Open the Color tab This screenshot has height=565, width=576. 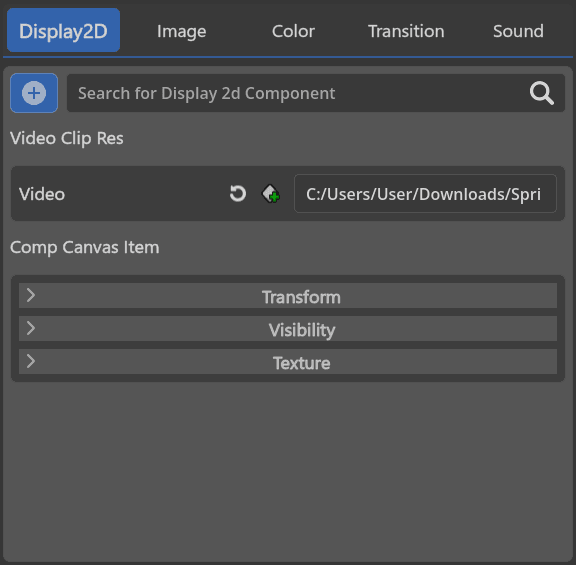(x=293, y=31)
